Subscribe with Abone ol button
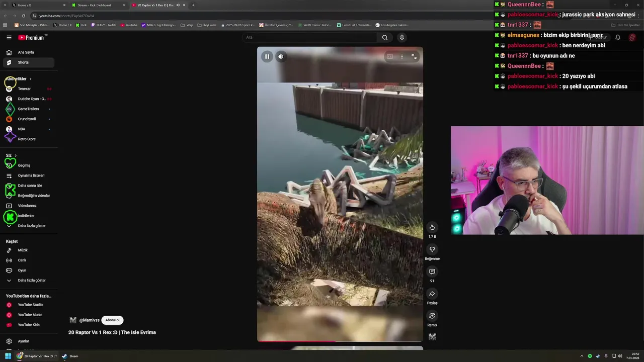The image size is (644, 362). [113, 320]
